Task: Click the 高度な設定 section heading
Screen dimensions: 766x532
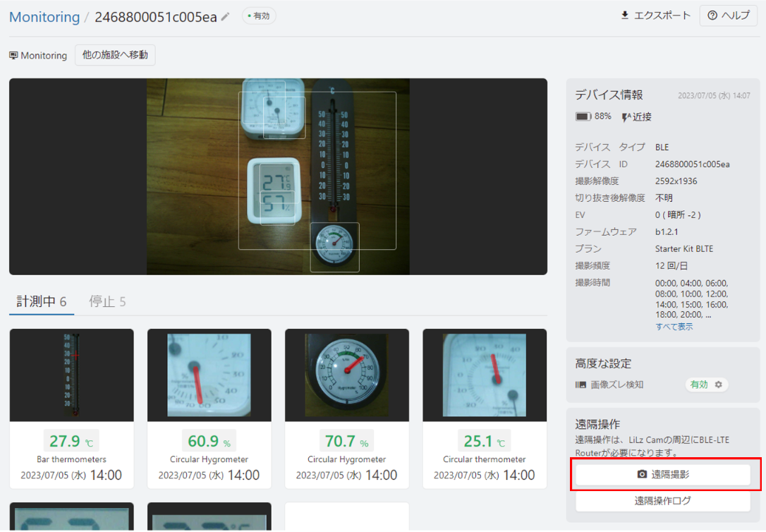Action: [603, 363]
